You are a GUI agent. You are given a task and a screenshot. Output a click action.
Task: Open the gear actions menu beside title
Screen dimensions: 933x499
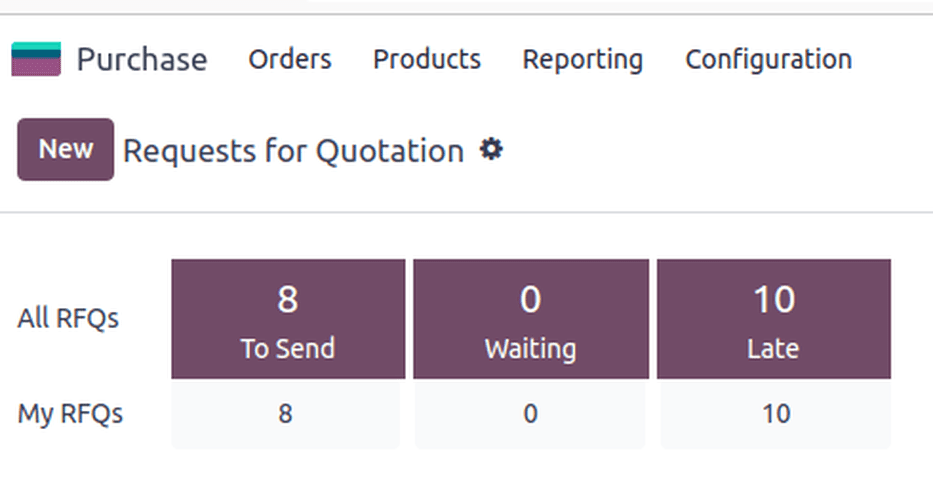click(x=491, y=150)
